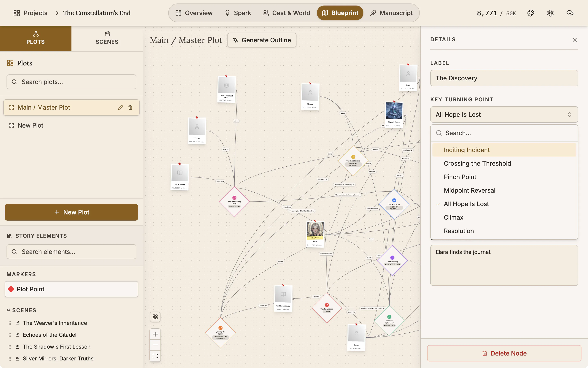The height and width of the screenshot is (368, 588).
Task: Select Igniting the Spark node
Action: click(x=220, y=332)
